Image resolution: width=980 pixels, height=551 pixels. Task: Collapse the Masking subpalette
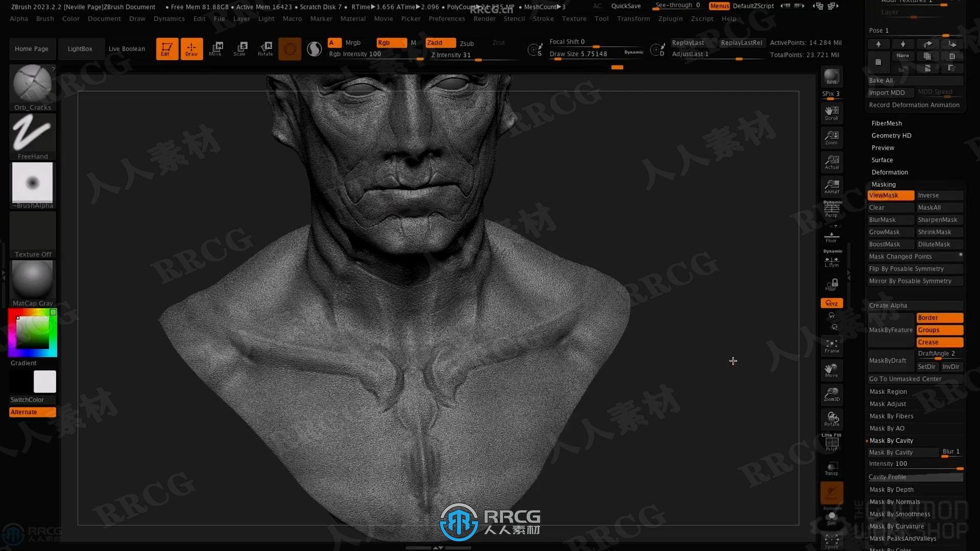tap(884, 185)
